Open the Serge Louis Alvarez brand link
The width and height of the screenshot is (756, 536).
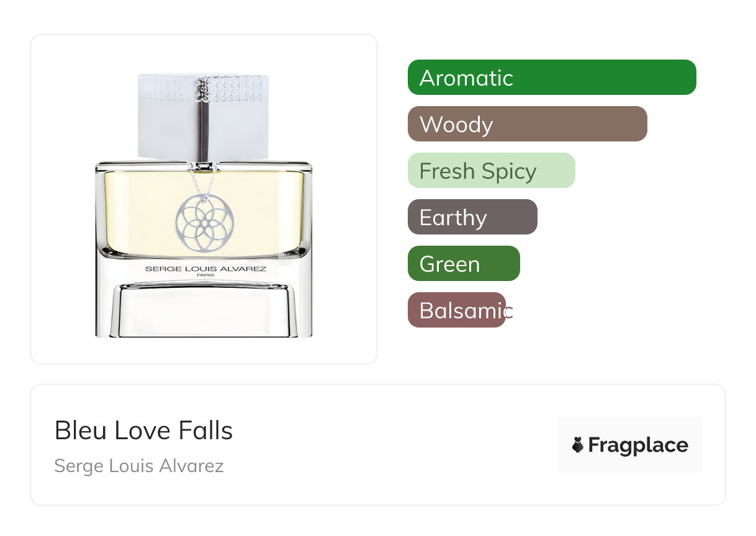pyautogui.click(x=138, y=466)
